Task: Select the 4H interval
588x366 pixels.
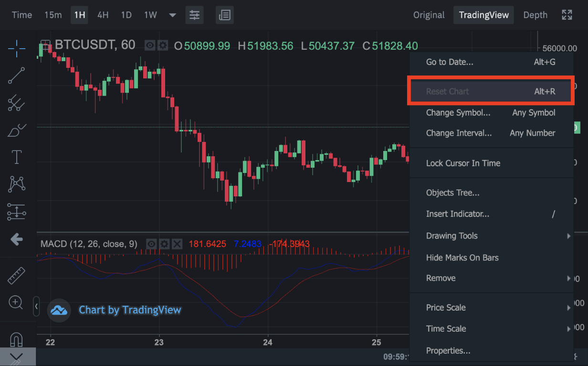Action: (x=103, y=15)
